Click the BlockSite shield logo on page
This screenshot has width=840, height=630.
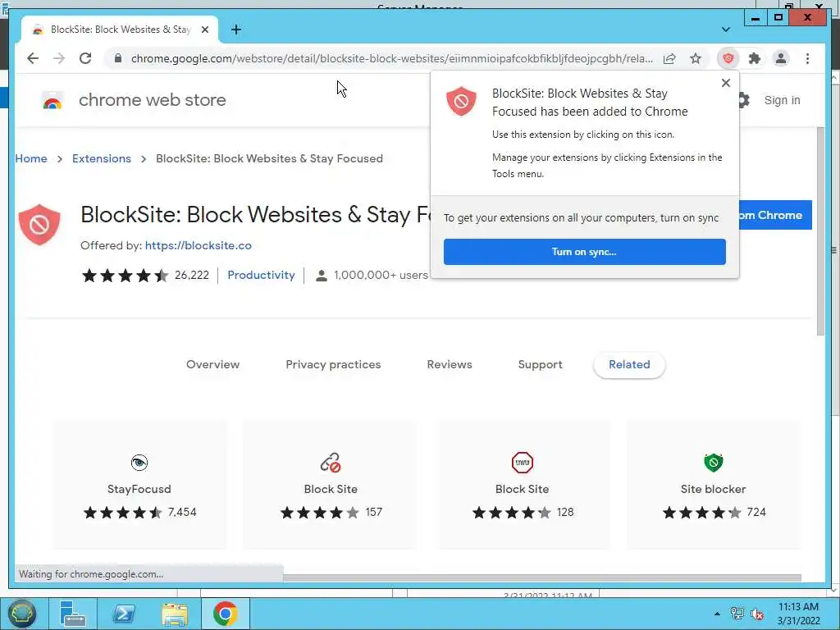[x=39, y=225]
